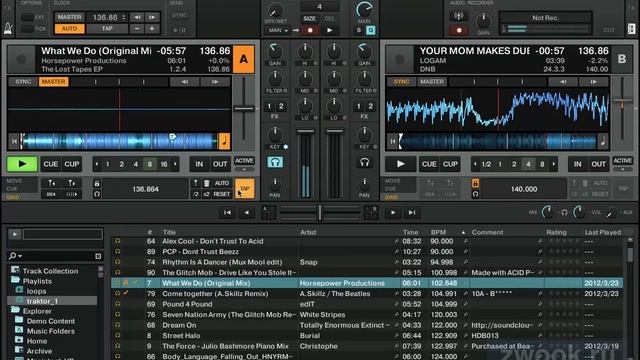
Task: Click the TAP button in master clock
Action: [107, 29]
